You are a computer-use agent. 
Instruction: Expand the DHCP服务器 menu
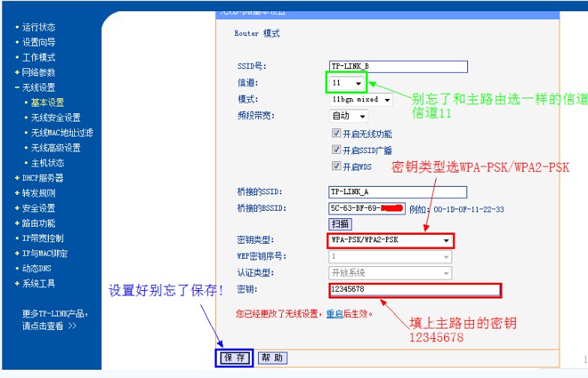43,178
